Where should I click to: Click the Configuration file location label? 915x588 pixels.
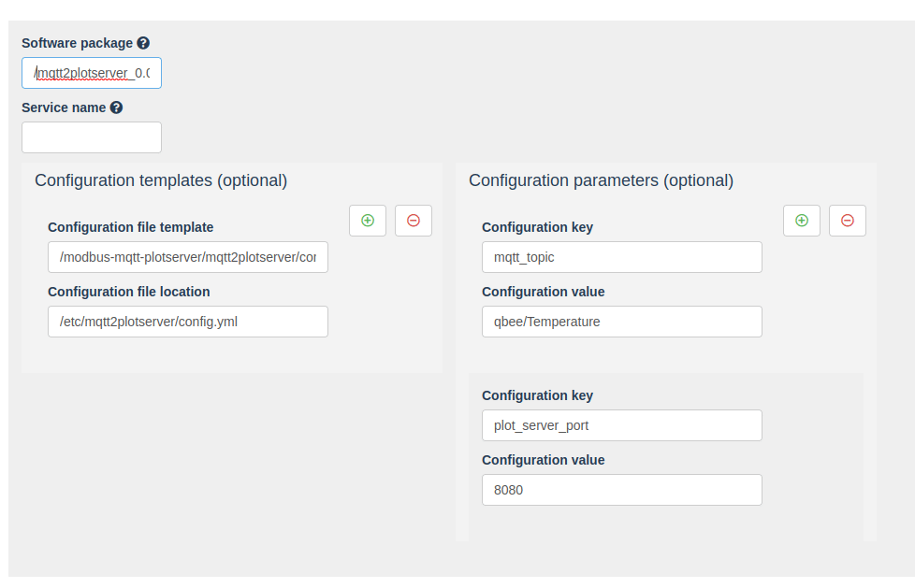[128, 291]
